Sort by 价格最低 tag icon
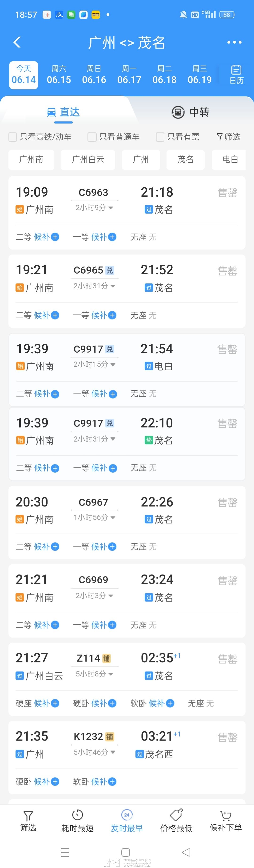254x868 pixels. point(176,815)
